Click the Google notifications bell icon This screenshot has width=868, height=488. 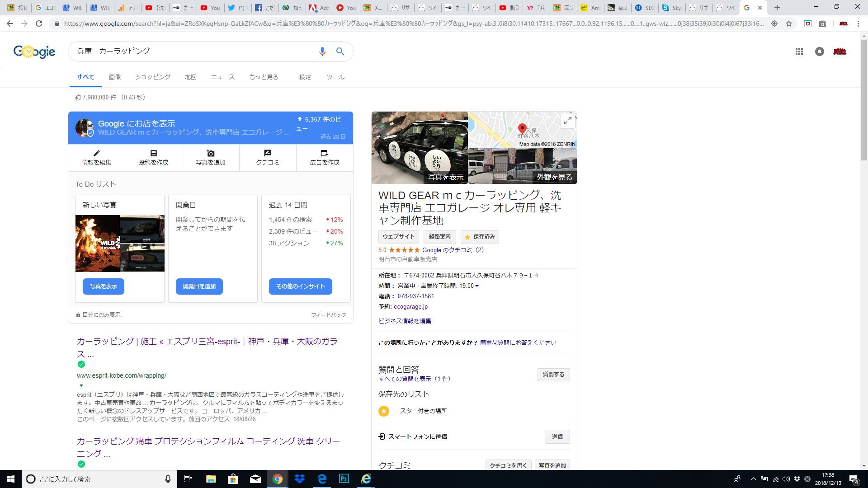(819, 52)
